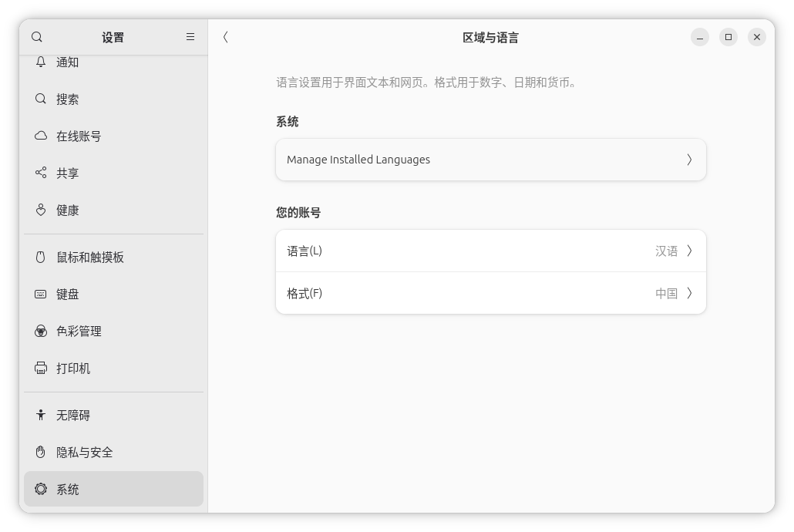Click the printer icon for 打印机
794x532 pixels.
[x=41, y=369]
